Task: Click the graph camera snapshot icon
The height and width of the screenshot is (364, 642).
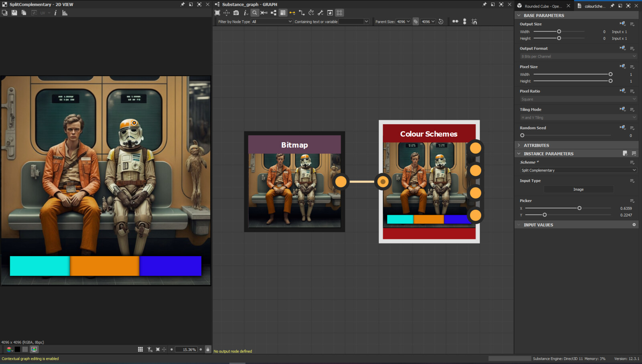Action: [x=236, y=13]
